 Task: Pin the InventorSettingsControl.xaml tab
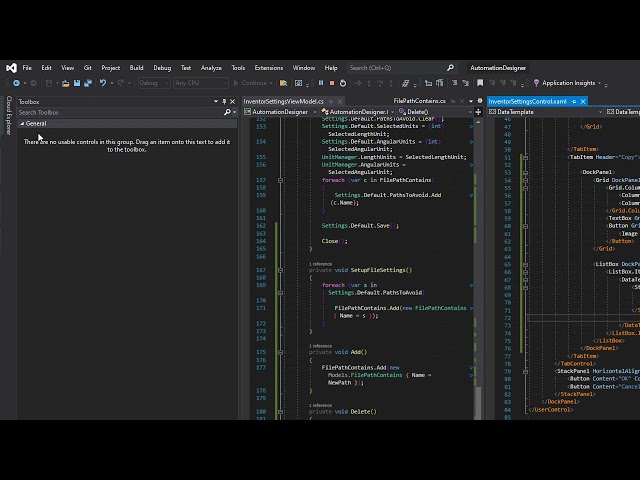click(574, 101)
